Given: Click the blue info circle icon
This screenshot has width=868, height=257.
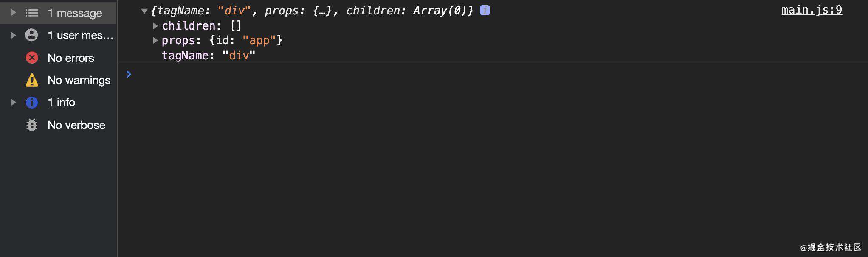Looking at the screenshot, I should 32,102.
